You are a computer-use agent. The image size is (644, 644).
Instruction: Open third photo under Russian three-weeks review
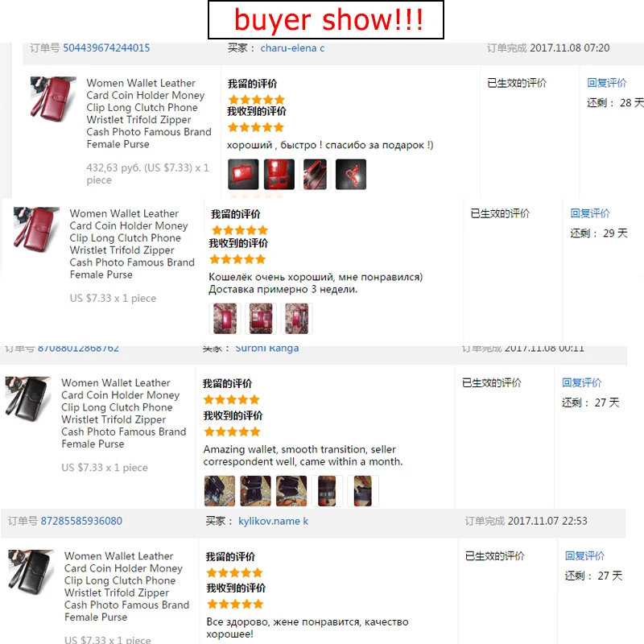tap(296, 318)
